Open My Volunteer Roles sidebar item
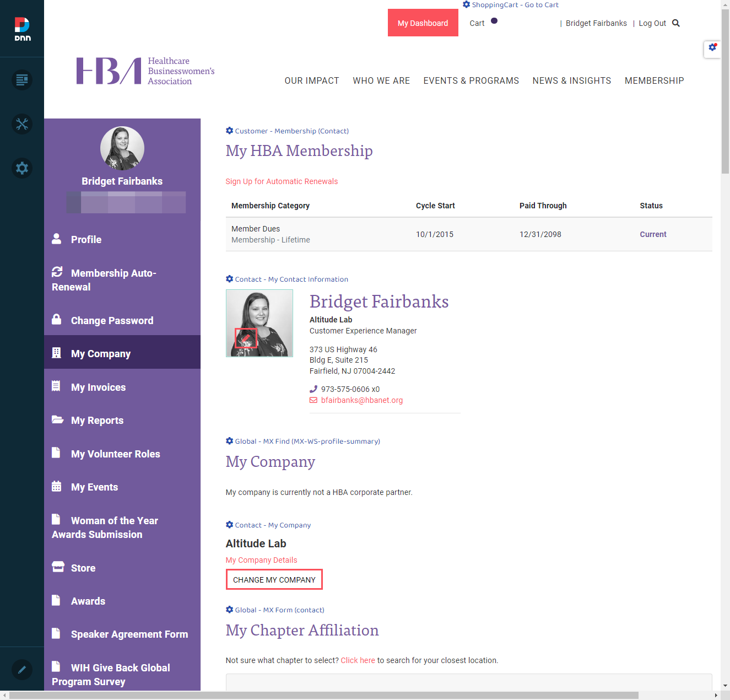Screen dimensions: 730x700 tap(122, 454)
